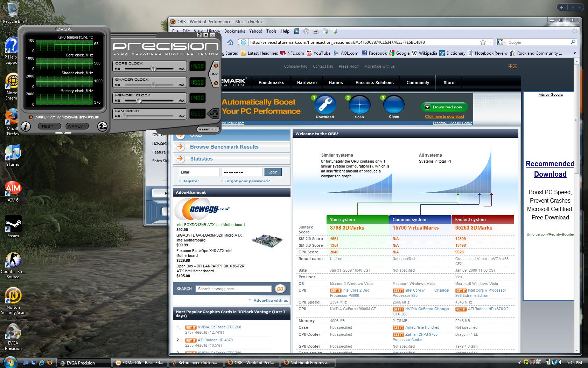Open Benchmarks tab on Futuremark navigation
Screen dimensions: 588x368
click(271, 83)
